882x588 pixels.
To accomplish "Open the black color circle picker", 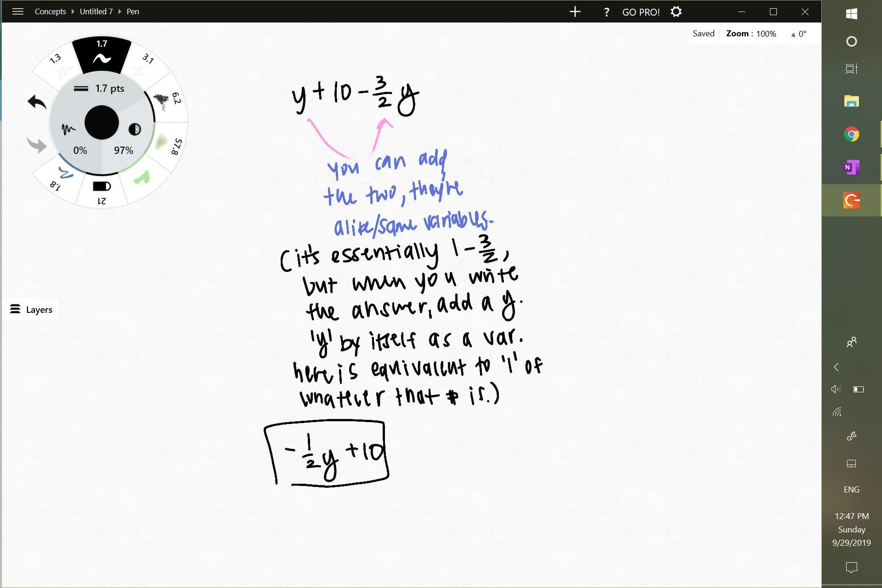I will pos(102,122).
